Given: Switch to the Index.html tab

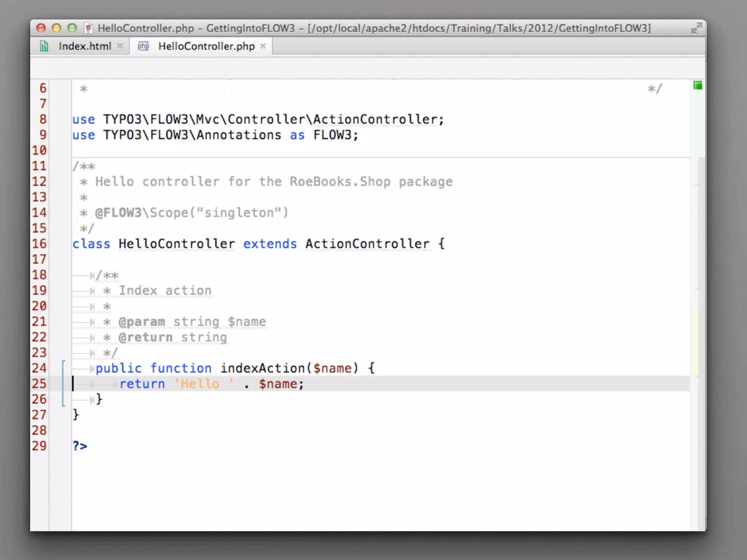Looking at the screenshot, I should (85, 46).
